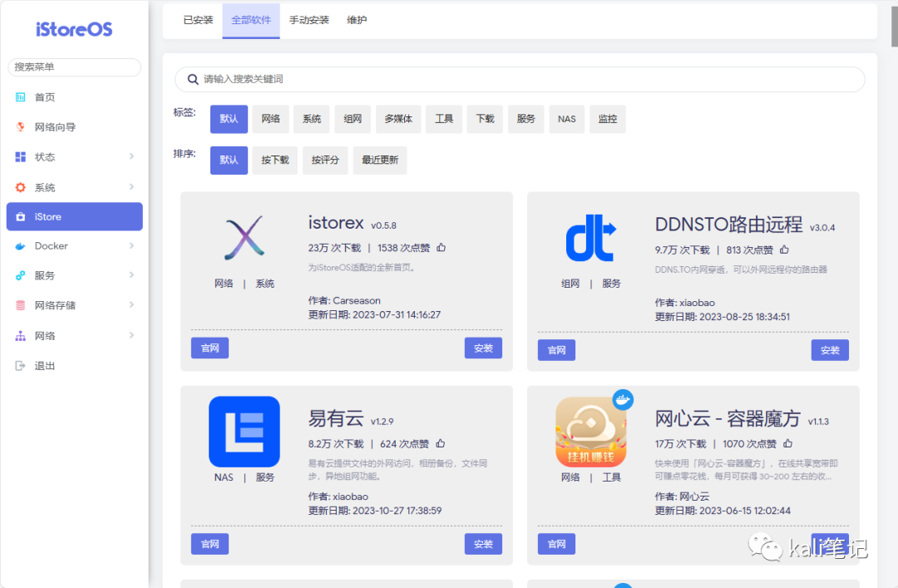
Task: Click the Network (网络) topology icon
Action: 21,336
